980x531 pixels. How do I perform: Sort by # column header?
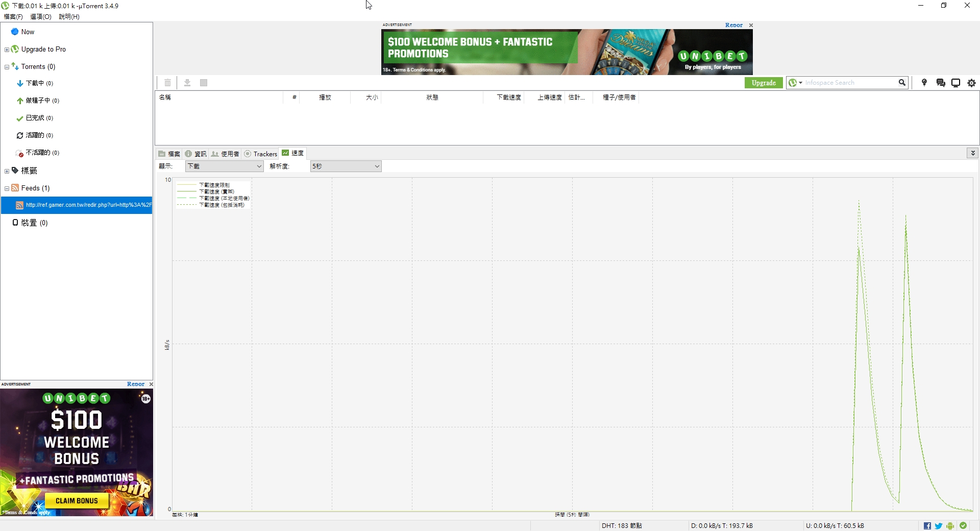pyautogui.click(x=291, y=97)
